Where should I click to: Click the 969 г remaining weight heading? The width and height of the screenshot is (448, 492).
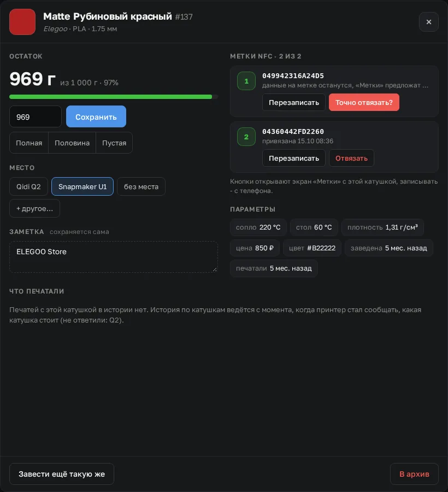point(33,79)
